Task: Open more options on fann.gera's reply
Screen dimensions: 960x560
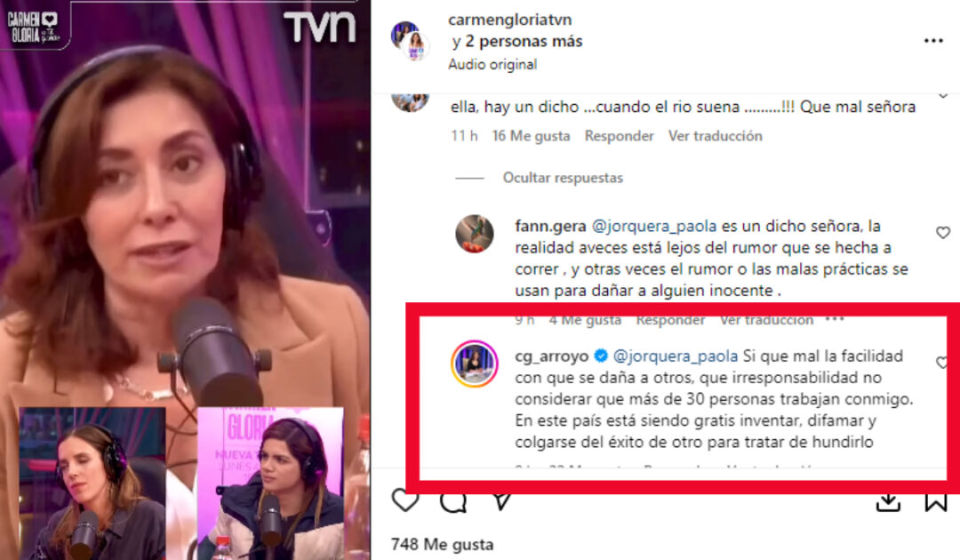Action: pos(834,319)
